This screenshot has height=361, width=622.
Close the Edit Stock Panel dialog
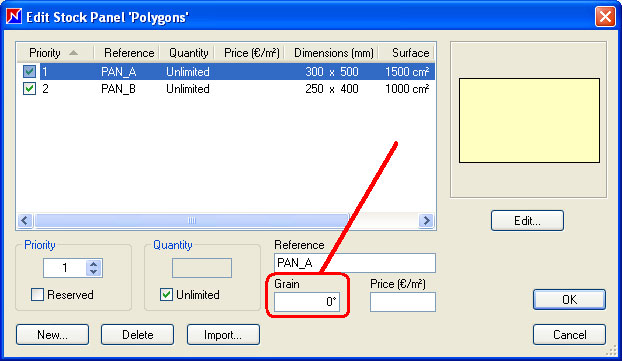pyautogui.click(x=605, y=17)
